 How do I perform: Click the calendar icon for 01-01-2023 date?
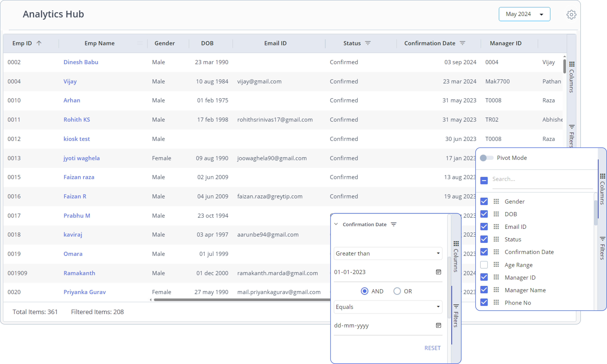point(438,272)
